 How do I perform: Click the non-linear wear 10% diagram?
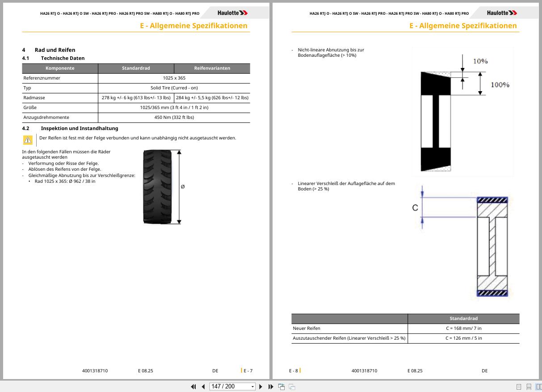point(463,112)
